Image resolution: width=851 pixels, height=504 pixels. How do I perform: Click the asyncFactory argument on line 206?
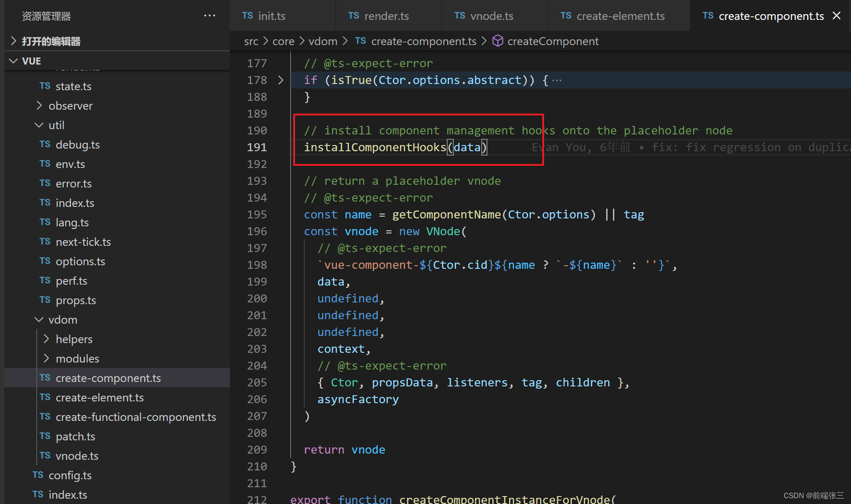(358, 399)
